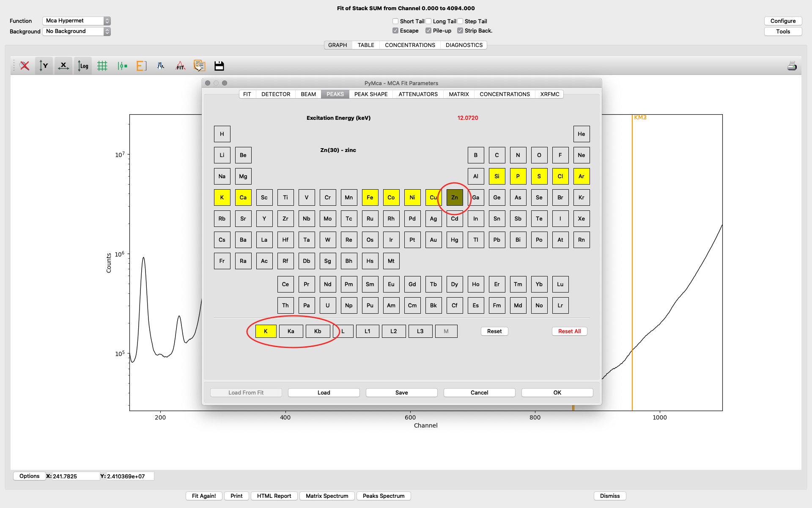812x508 pixels.
Task: Open the HTML Report button
Action: point(274,496)
